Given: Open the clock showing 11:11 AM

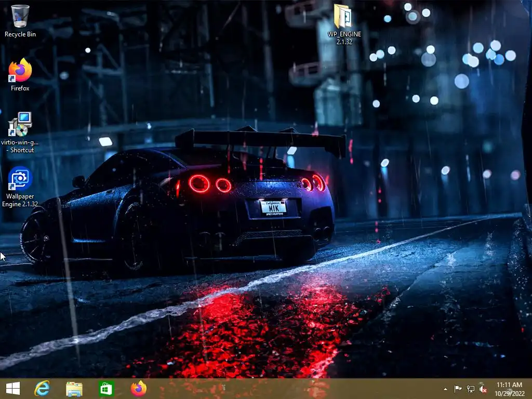Looking at the screenshot, I should pos(509,389).
